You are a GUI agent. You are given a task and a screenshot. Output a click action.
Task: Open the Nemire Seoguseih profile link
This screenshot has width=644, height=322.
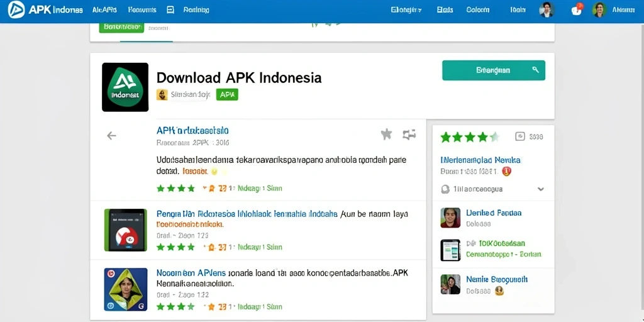click(497, 280)
